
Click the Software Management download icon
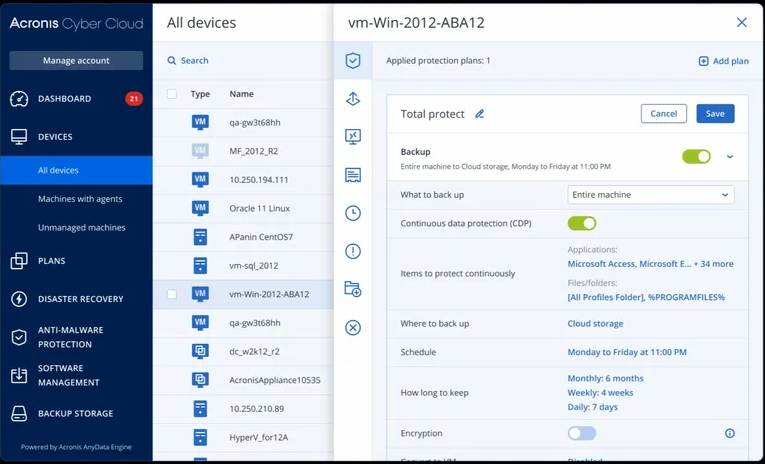tap(19, 375)
